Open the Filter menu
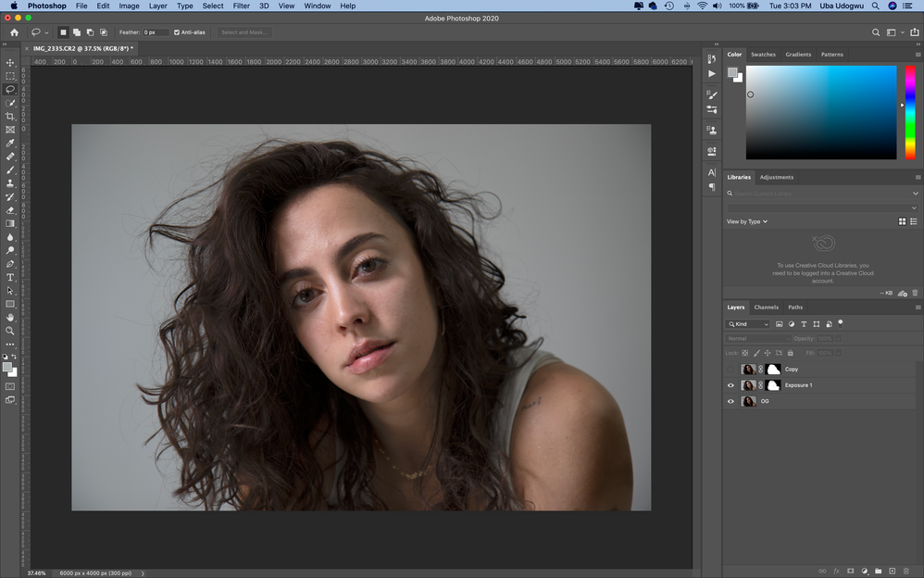924x578 pixels. [x=241, y=6]
